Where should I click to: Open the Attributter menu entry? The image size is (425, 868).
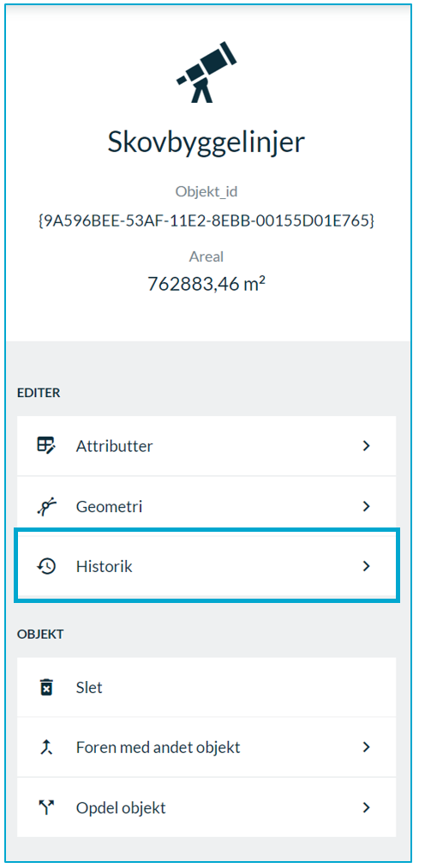pos(207,446)
